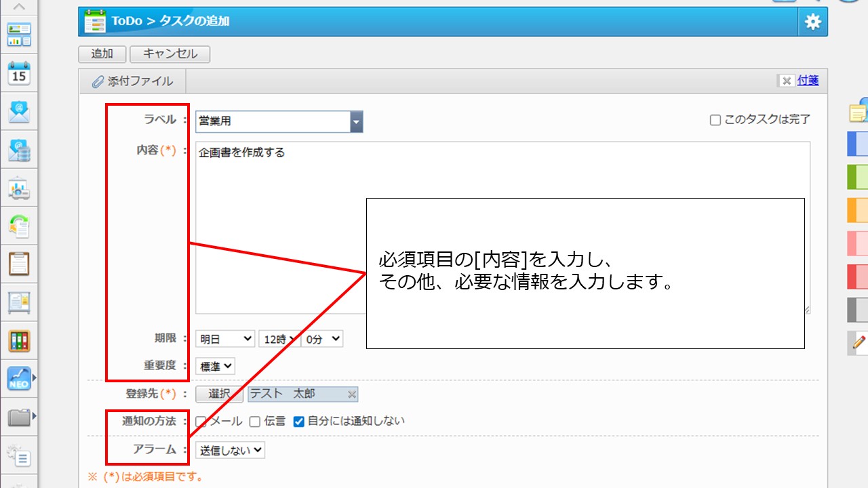The image size is (868, 488).
Task: Pick the green sticky note color
Action: [x=859, y=177]
